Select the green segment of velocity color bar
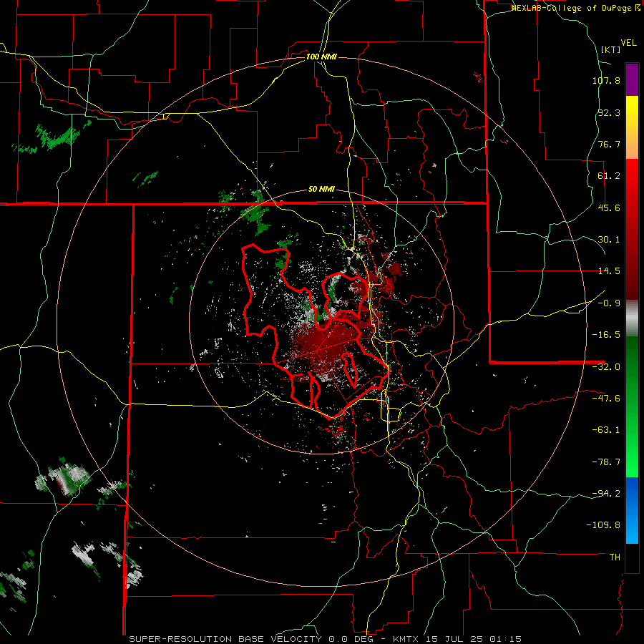Image resolution: width=644 pixels, height=644 pixels. coord(632,406)
